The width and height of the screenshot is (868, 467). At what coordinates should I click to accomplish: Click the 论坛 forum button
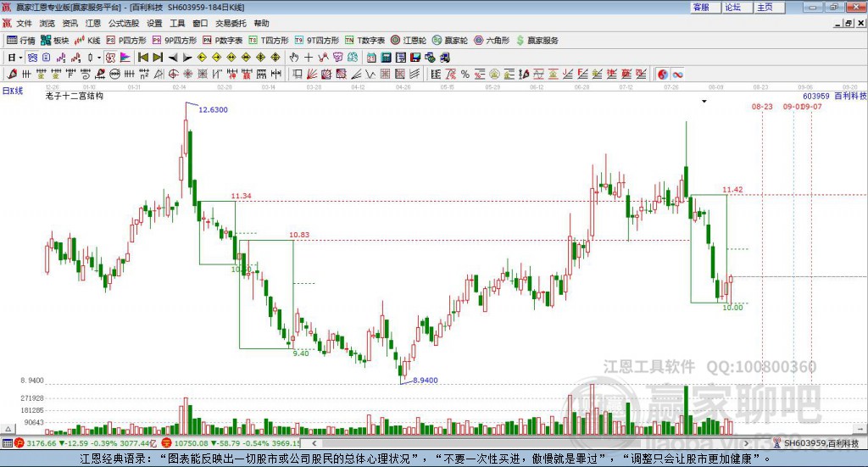point(737,7)
